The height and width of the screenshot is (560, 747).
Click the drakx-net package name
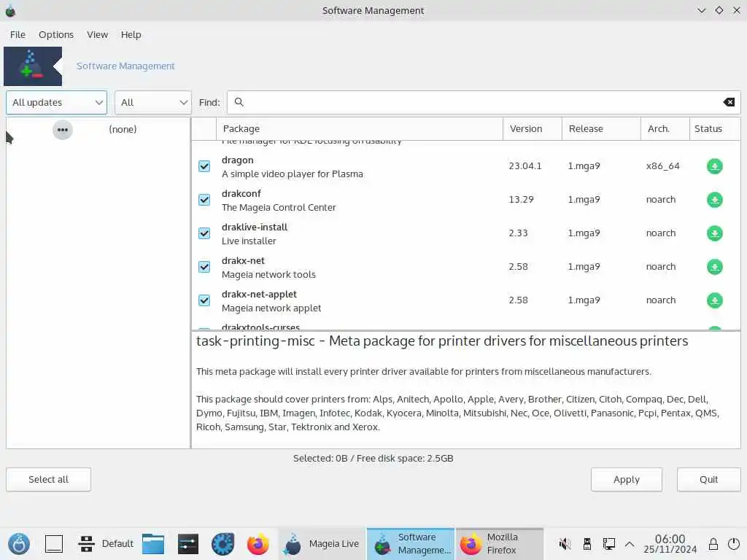[243, 260]
